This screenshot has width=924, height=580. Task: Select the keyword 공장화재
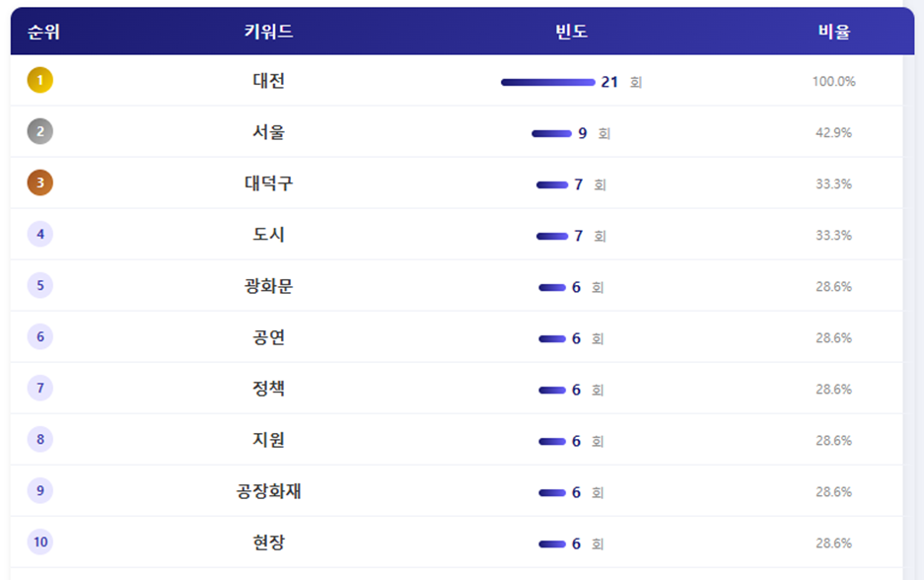point(268,491)
